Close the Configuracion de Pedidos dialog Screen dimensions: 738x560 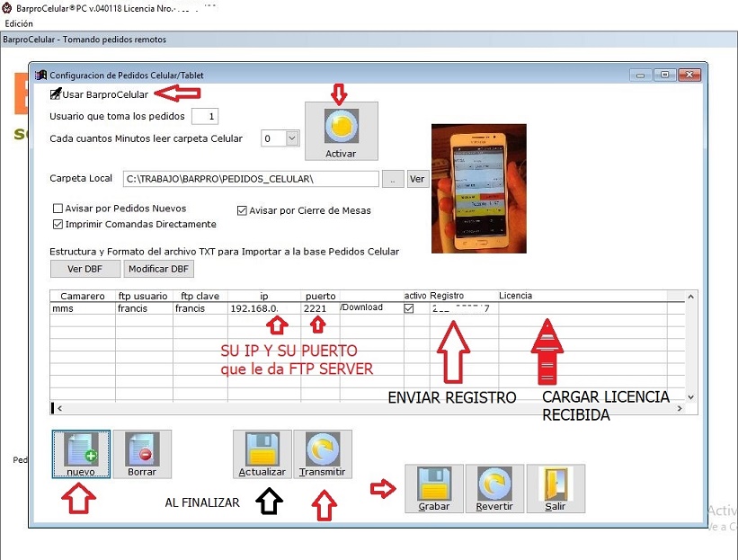point(689,75)
